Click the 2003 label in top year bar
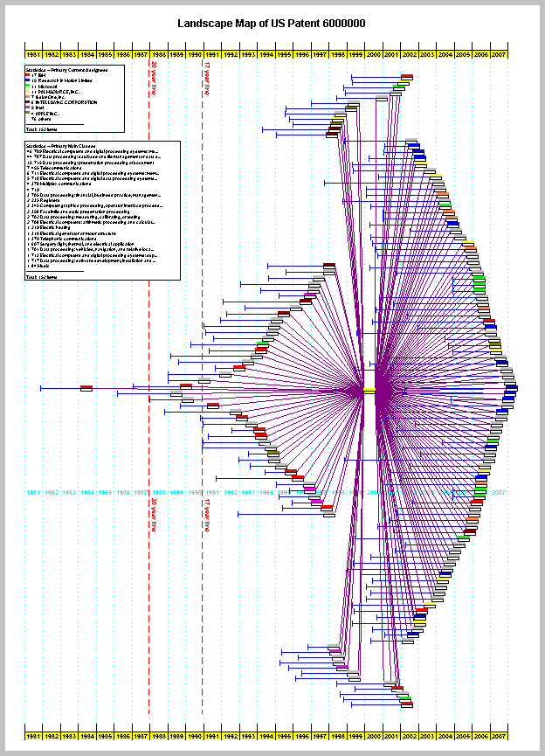Image resolution: width=545 pixels, height=756 pixels. (427, 54)
